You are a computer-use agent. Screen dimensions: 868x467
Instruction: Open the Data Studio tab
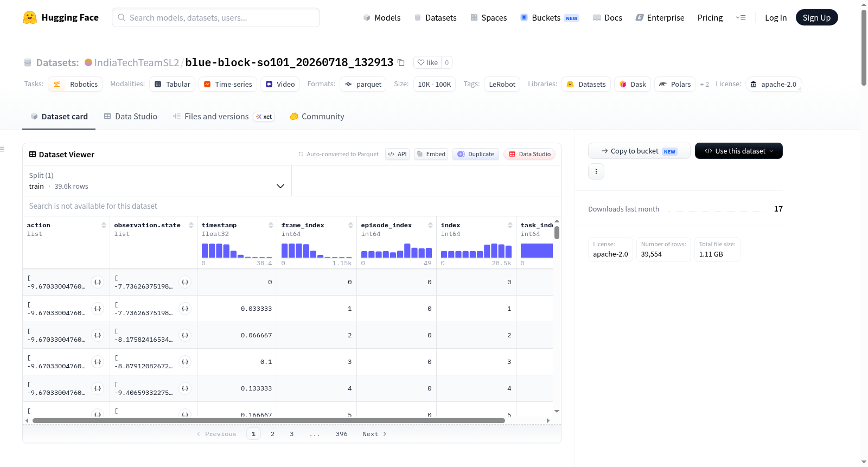(x=131, y=117)
